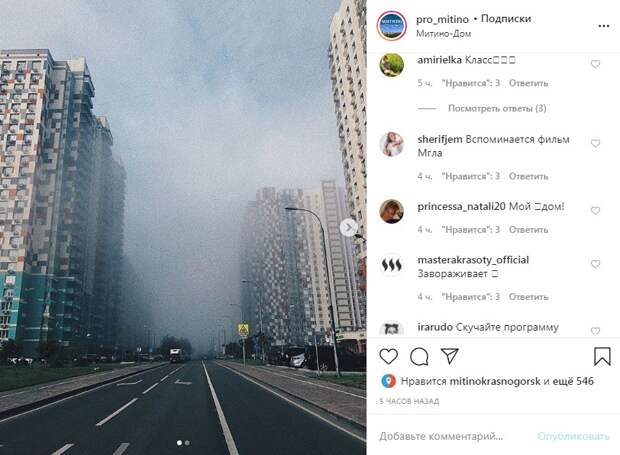Like the masterakrasoty_official comment heart
This screenshot has width=620, height=455.
(x=595, y=264)
